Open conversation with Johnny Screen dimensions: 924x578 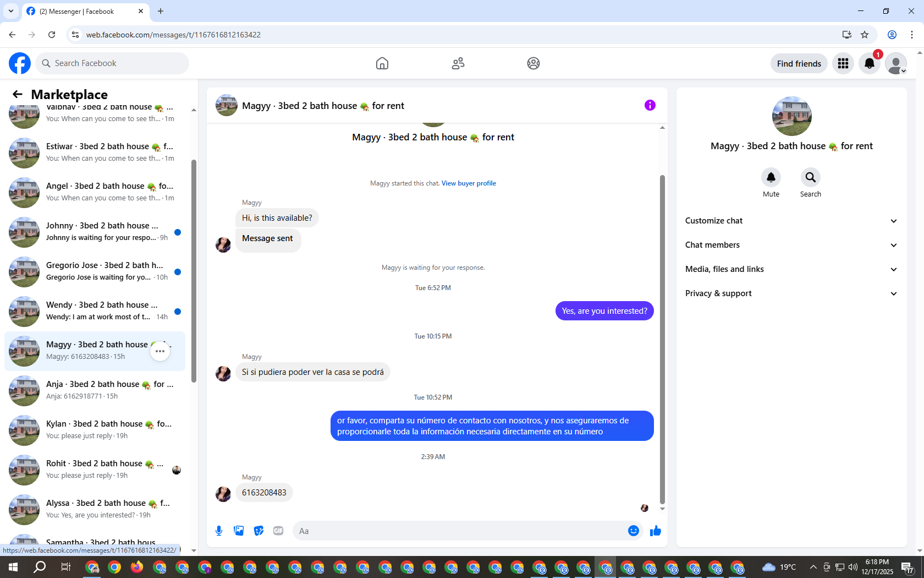tap(95, 232)
